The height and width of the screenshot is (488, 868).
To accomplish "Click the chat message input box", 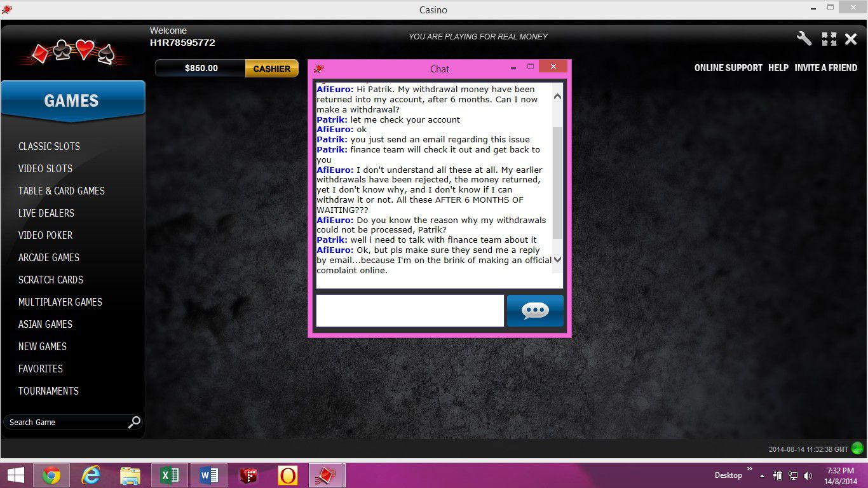I will pos(410,311).
